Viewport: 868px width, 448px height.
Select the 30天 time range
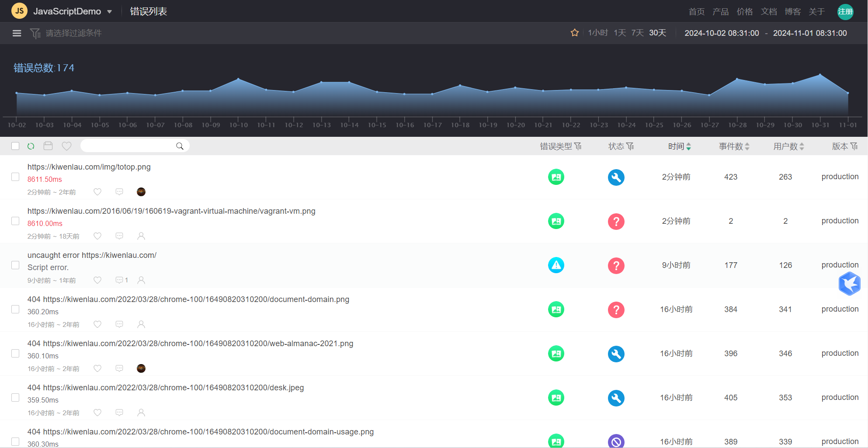pos(657,33)
